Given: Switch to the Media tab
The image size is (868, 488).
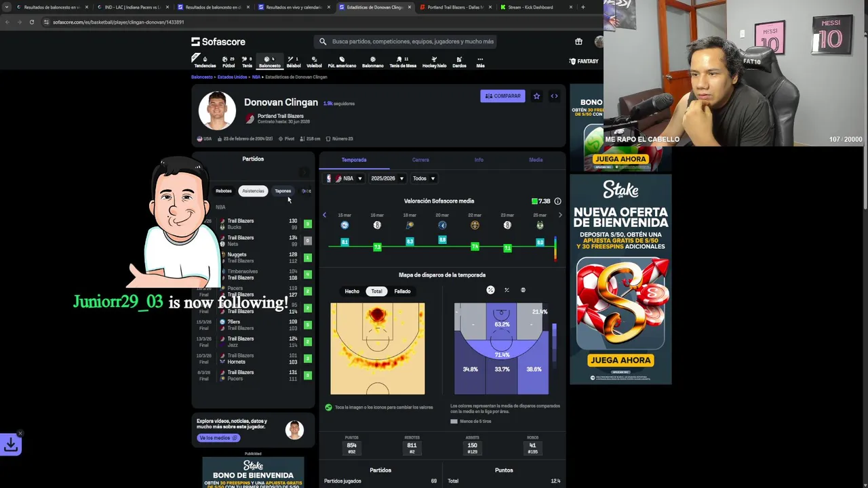Looking at the screenshot, I should click(x=536, y=160).
